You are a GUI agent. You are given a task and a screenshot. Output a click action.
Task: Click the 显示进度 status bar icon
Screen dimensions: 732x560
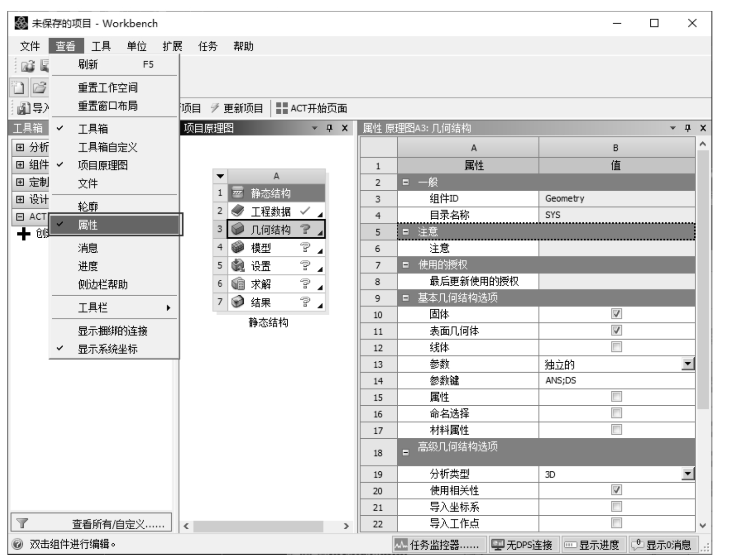(x=571, y=544)
